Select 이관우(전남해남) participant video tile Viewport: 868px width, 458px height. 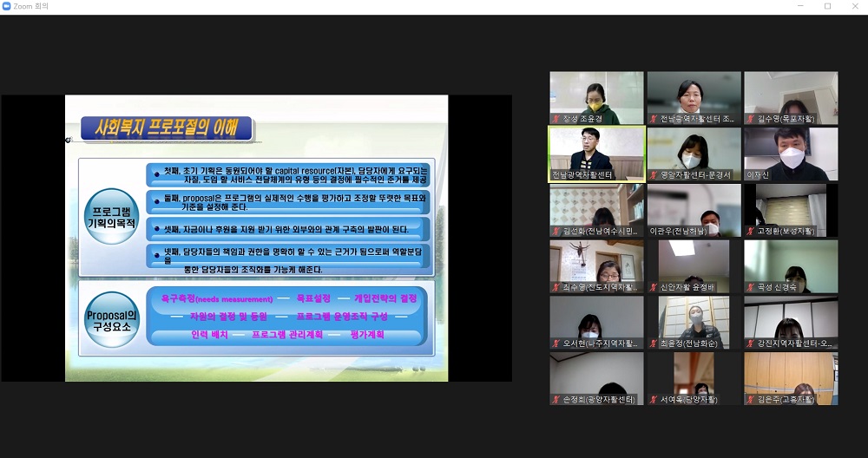[694, 206]
